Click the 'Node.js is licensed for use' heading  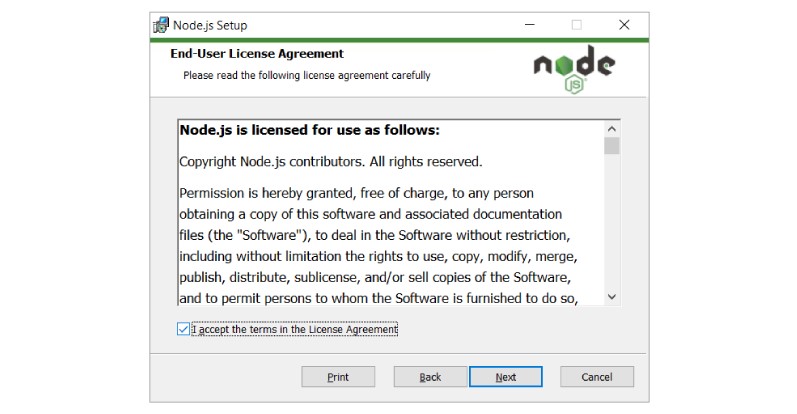click(310, 130)
